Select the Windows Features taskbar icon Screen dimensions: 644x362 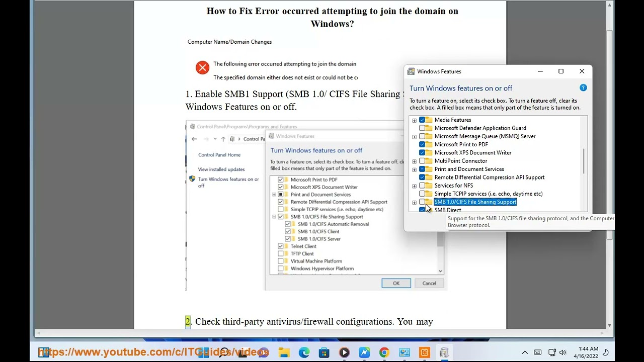(444, 353)
